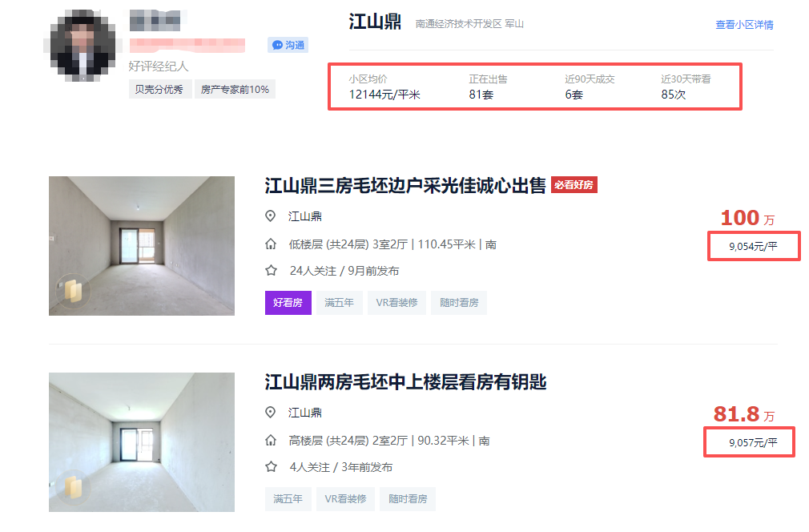Click house icon next to 高楼层 info
The height and width of the screenshot is (532, 809).
pyautogui.click(x=271, y=441)
